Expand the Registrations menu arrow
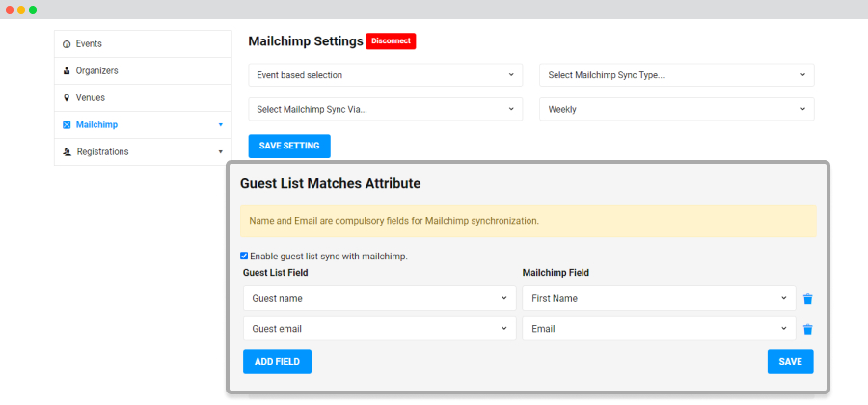The width and height of the screenshot is (868, 405). pyautogui.click(x=220, y=152)
